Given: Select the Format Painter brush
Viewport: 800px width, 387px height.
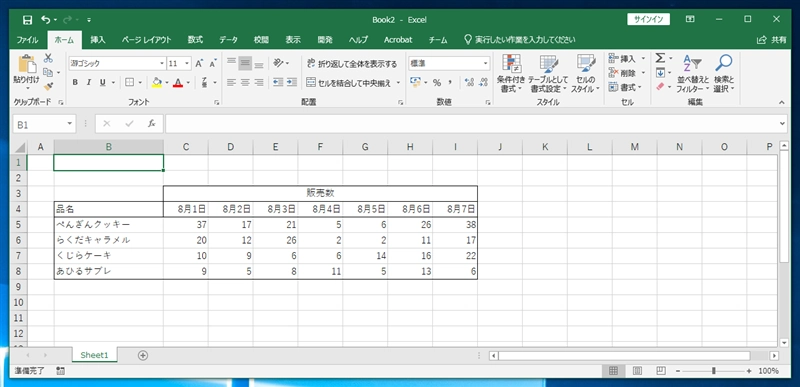Looking at the screenshot, I should coord(48,87).
